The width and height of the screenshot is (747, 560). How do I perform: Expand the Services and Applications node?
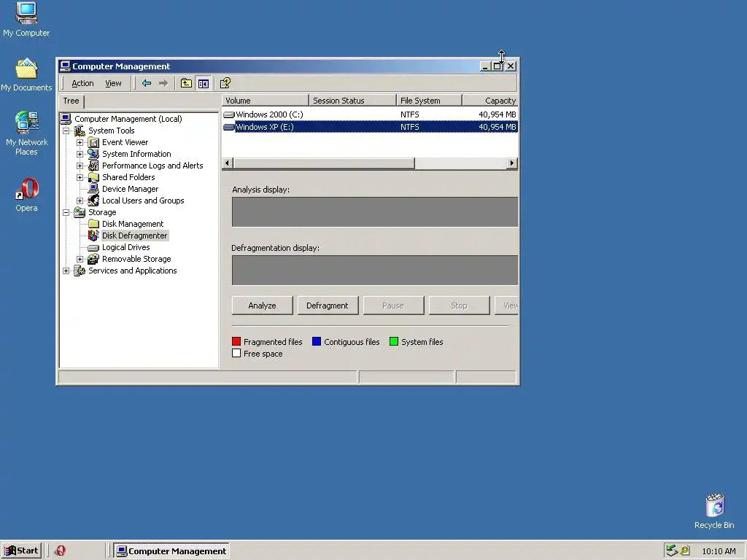[x=66, y=271]
